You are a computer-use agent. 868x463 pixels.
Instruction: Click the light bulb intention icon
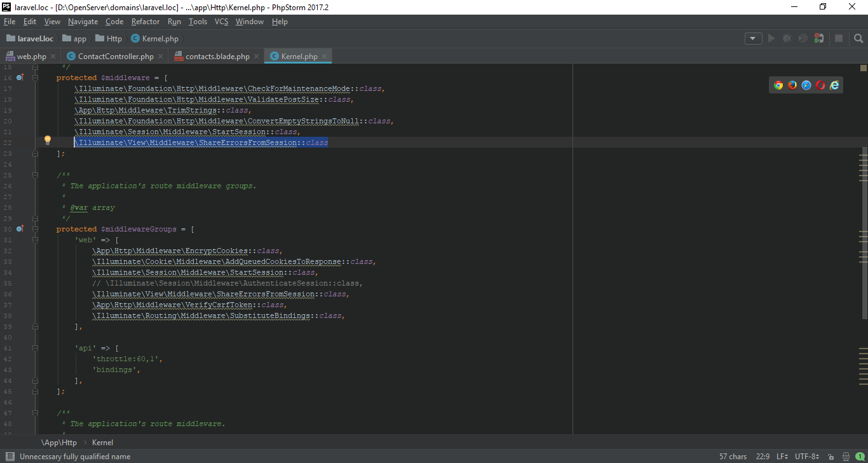(x=47, y=141)
